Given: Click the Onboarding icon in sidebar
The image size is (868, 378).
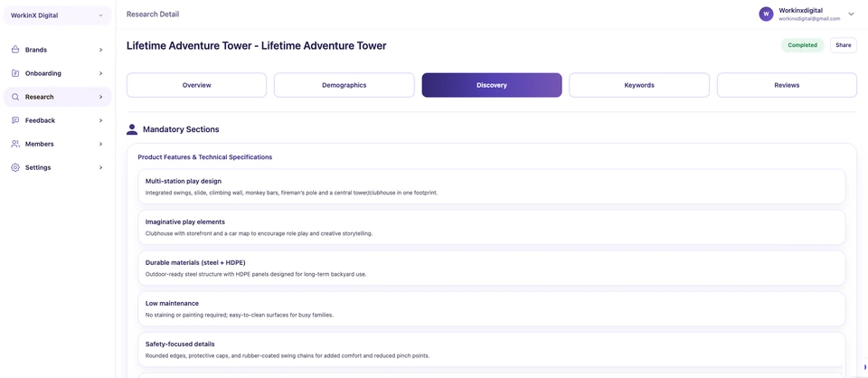Looking at the screenshot, I should pos(15,73).
